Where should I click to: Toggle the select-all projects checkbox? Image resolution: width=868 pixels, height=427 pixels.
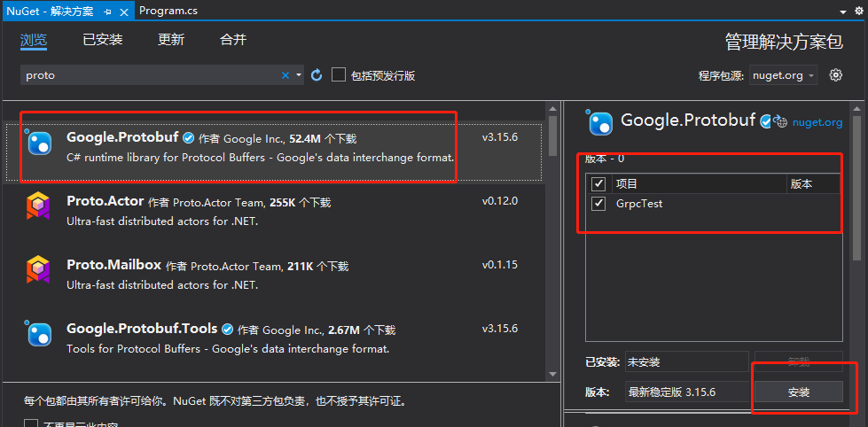coord(598,183)
